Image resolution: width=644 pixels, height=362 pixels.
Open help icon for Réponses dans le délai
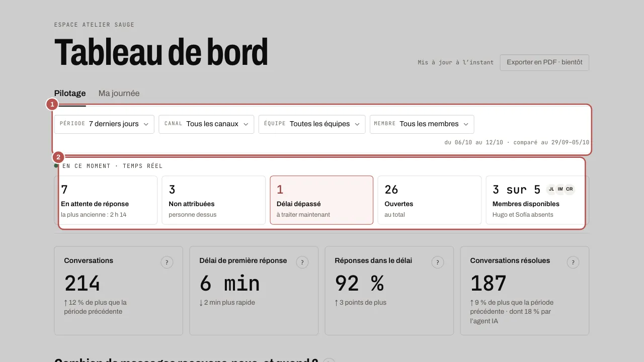438,262
